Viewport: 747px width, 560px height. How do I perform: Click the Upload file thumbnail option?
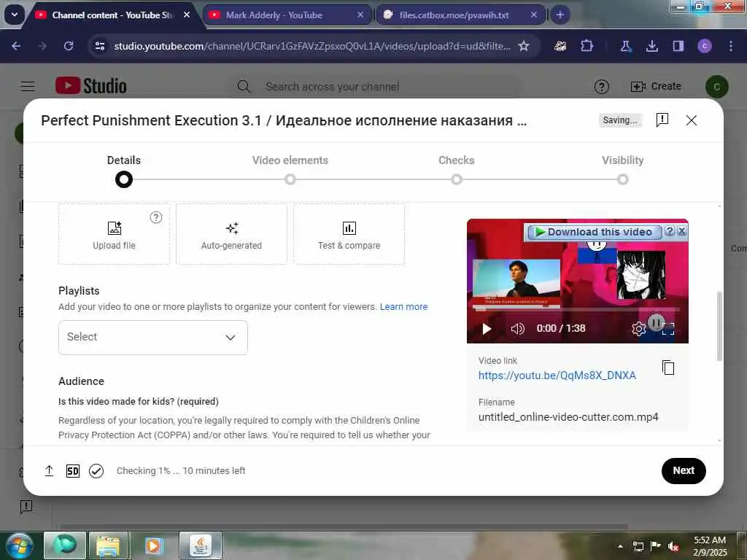click(x=114, y=234)
